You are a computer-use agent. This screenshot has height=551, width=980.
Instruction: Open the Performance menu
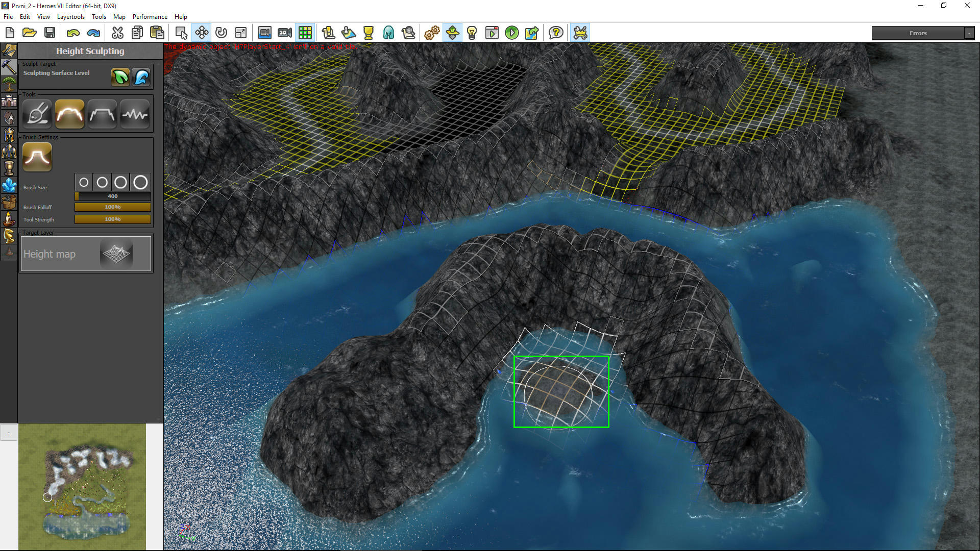coord(150,17)
